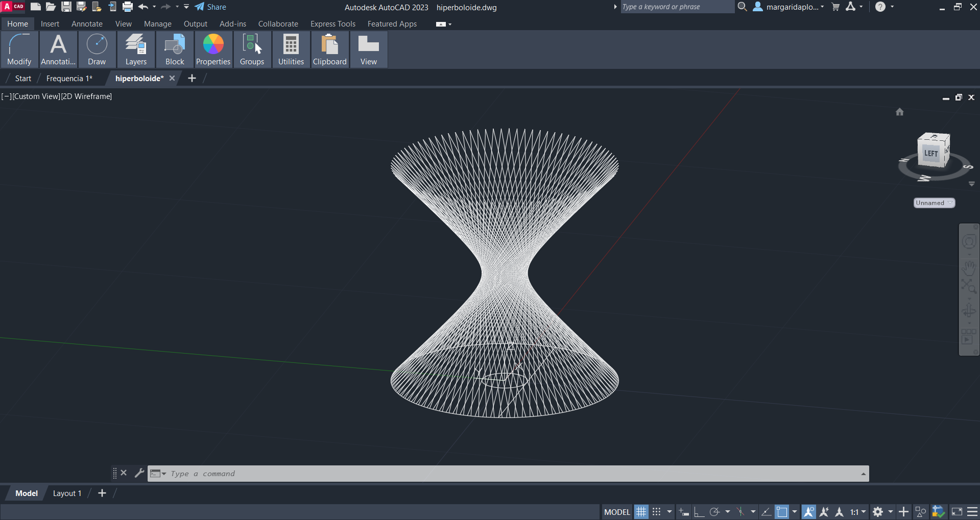Image resolution: width=980 pixels, height=520 pixels.
Task: Switch to the Frequencia 1 drawing tab
Action: [69, 78]
